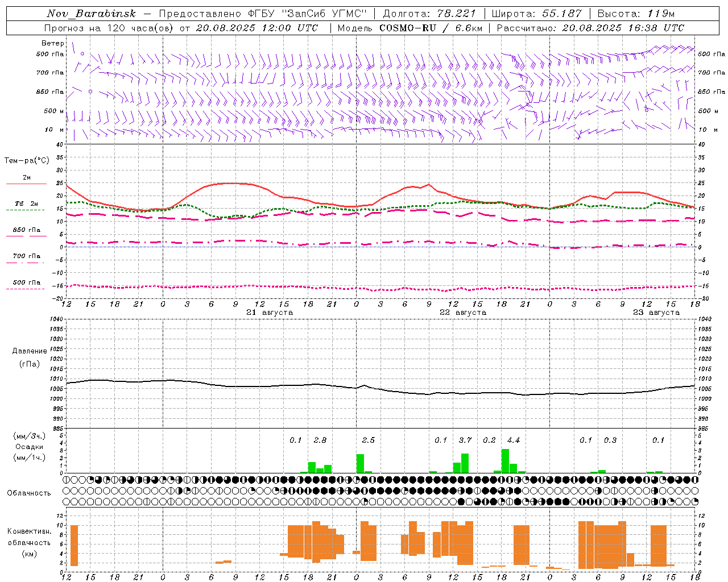Select the longitude value Долгота: 78.221

(x=429, y=14)
